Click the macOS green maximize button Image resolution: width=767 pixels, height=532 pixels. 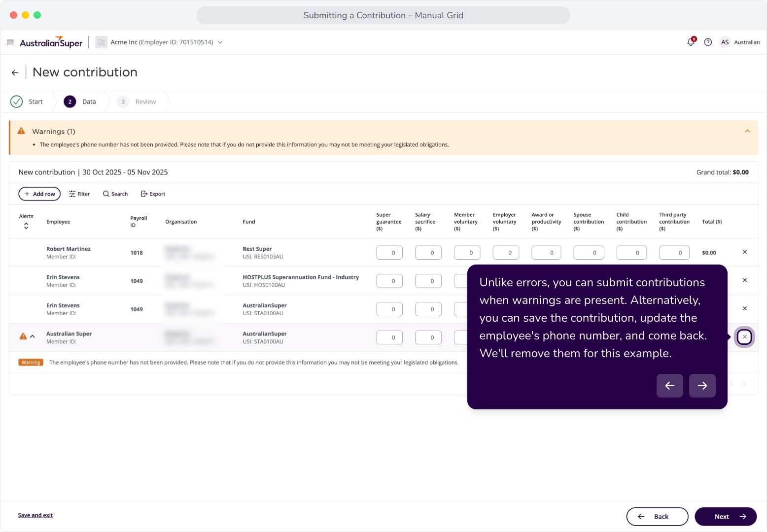point(37,15)
